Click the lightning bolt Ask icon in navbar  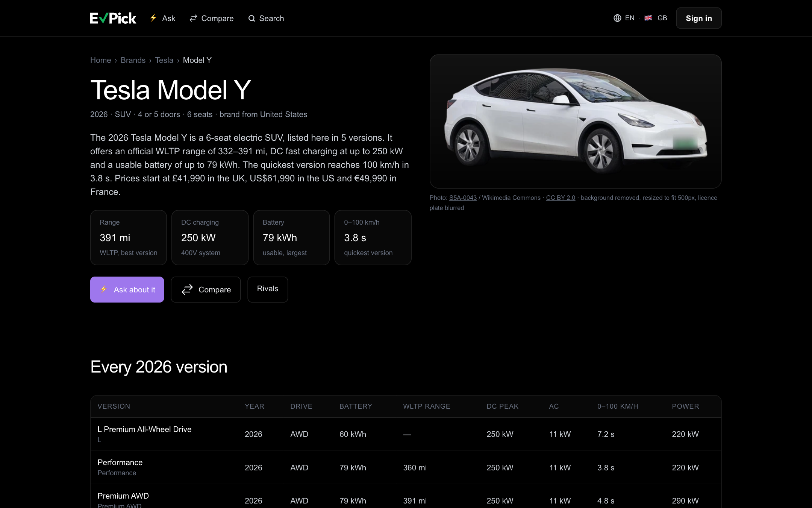[x=153, y=18]
